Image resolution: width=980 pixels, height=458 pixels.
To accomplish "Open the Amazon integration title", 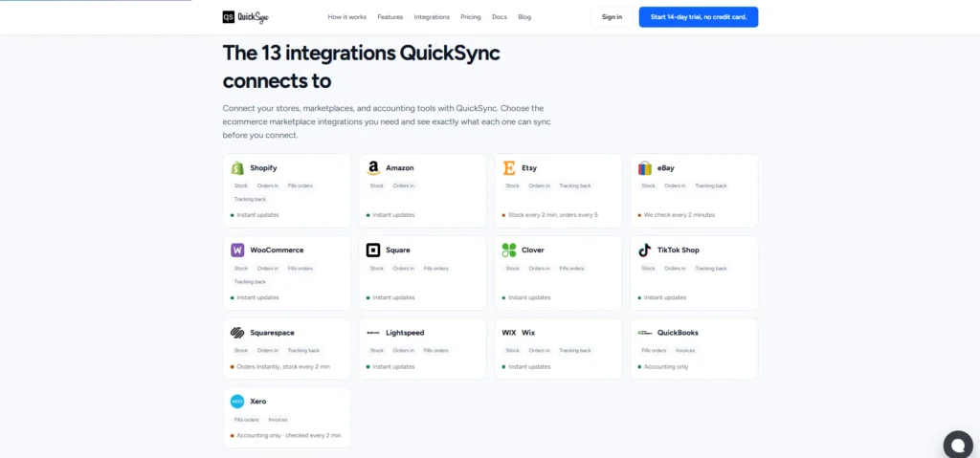I will coord(399,168).
